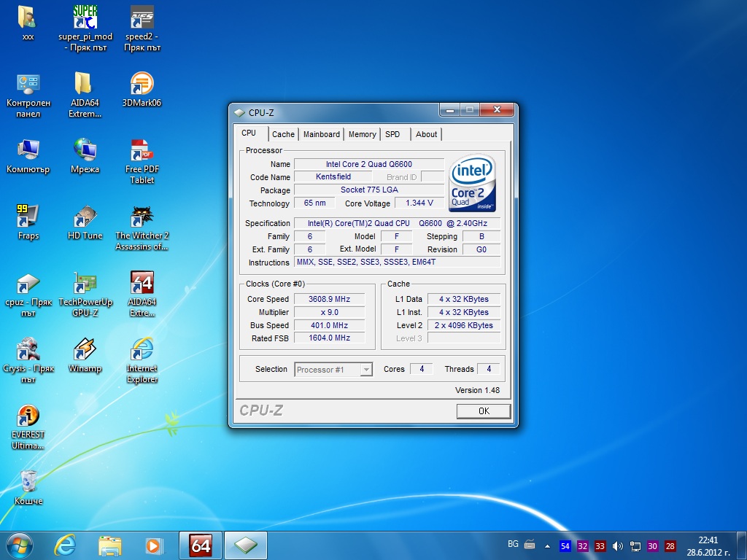The image size is (747, 560).
Task: Click the OK button in CPU-Z
Action: (484, 411)
